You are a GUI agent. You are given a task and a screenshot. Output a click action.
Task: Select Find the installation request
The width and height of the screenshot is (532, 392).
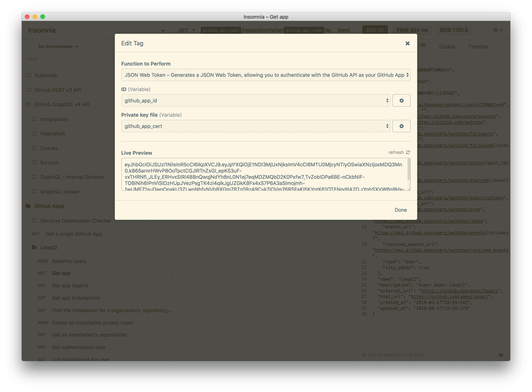[105, 311]
